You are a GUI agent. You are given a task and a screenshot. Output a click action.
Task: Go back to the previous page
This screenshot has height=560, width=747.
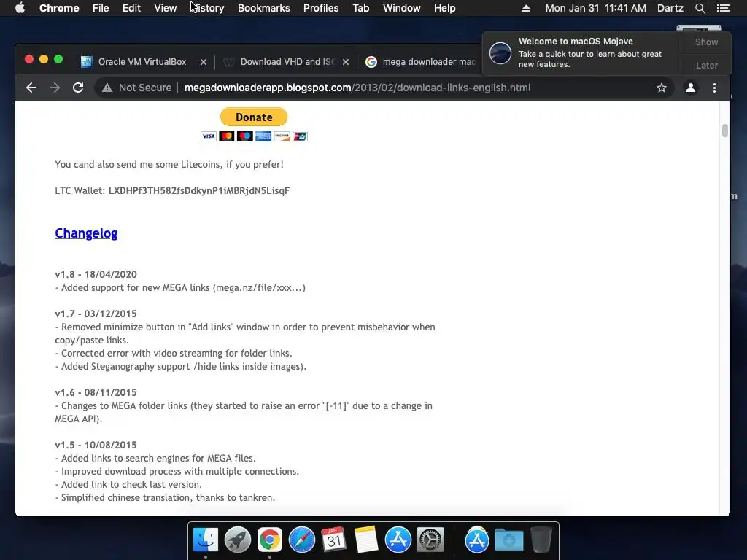[x=31, y=87]
